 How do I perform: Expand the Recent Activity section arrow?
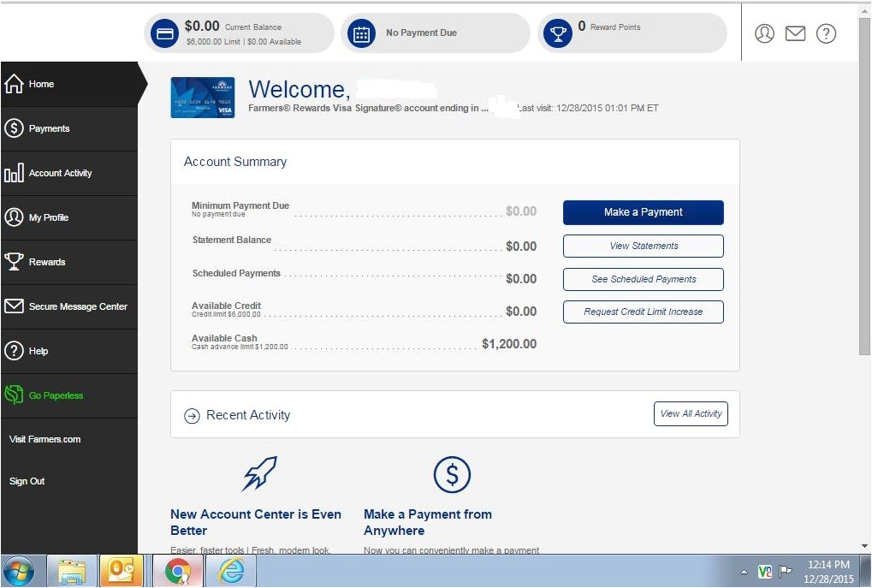pos(192,416)
